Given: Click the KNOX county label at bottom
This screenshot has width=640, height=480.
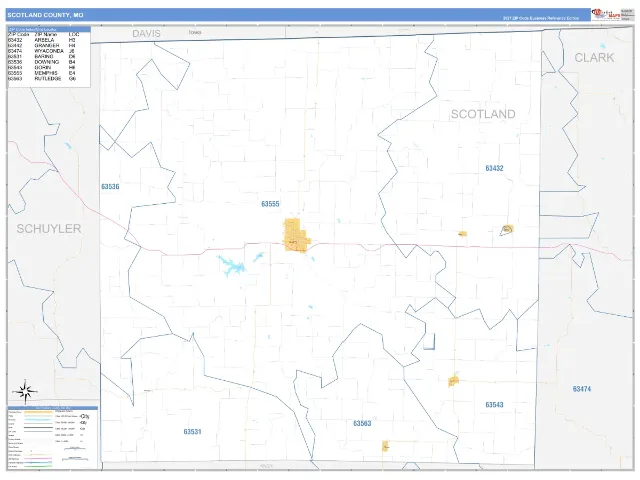Looking at the screenshot, I should tap(266, 466).
